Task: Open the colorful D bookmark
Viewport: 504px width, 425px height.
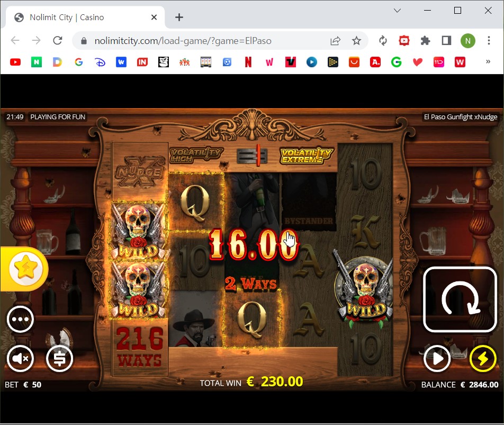Action: tap(58, 62)
